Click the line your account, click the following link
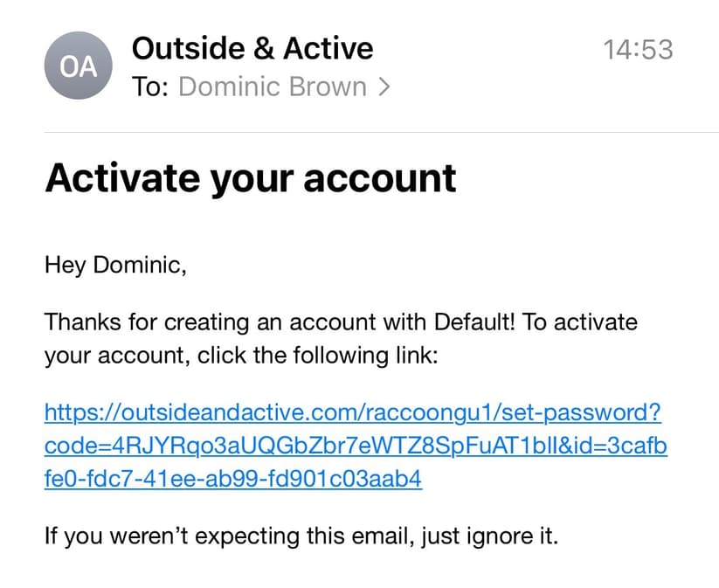The width and height of the screenshot is (719, 588). 241,356
